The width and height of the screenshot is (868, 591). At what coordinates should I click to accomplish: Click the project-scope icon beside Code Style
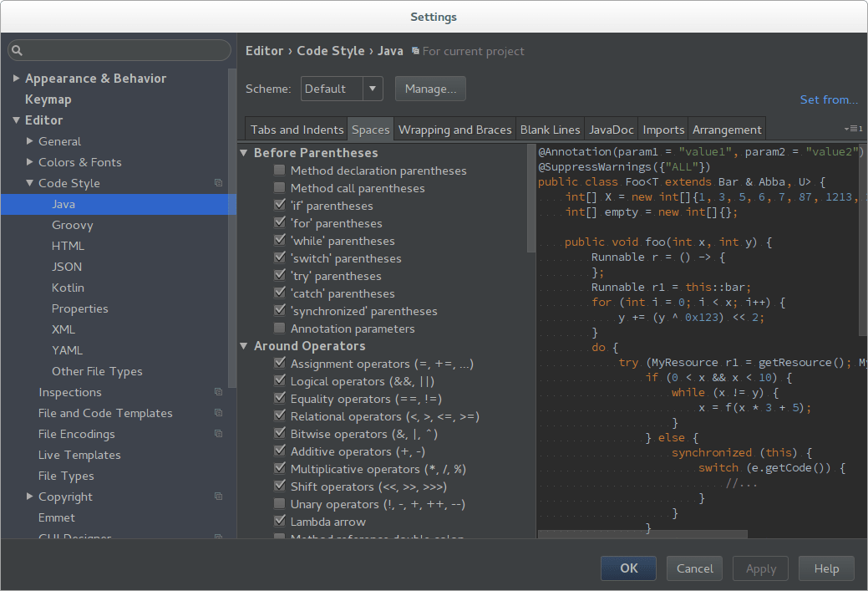[x=218, y=183]
